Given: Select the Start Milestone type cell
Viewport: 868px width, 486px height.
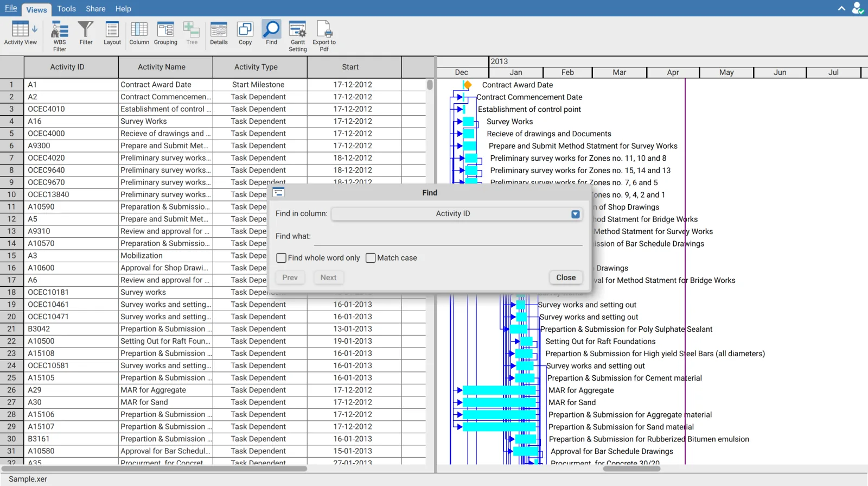Looking at the screenshot, I should pyautogui.click(x=260, y=85).
